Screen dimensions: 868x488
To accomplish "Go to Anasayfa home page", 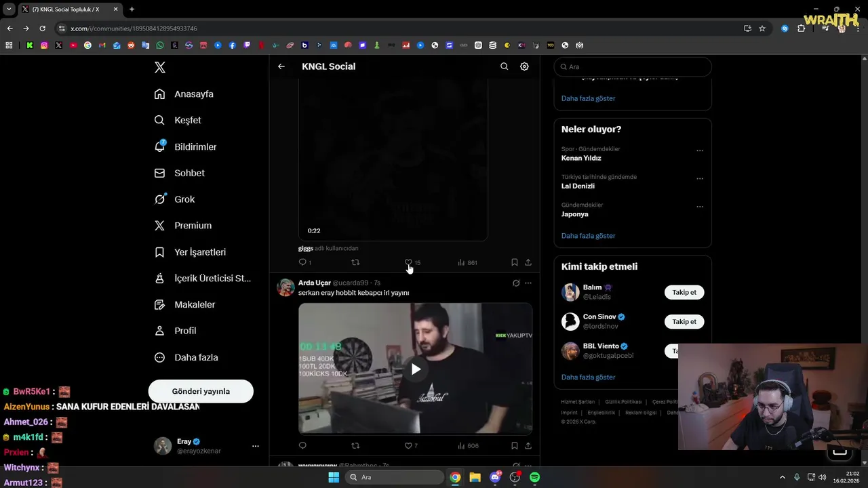I will tap(184, 94).
